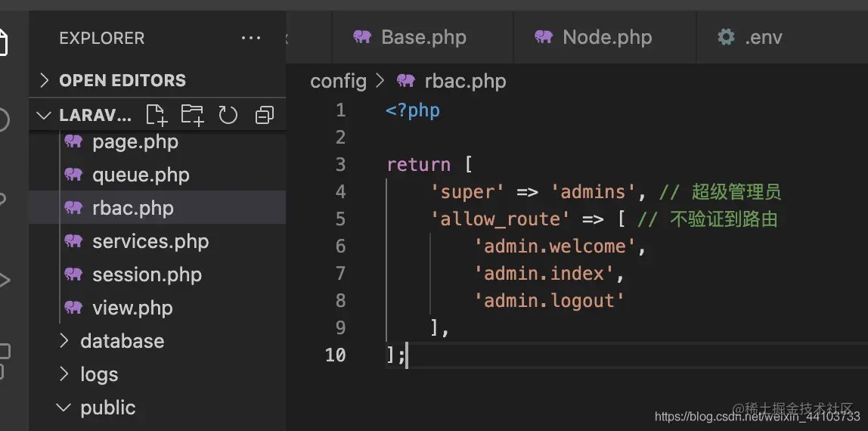The image size is (868, 431).
Task: Collapse the public folder
Action: tap(64, 408)
